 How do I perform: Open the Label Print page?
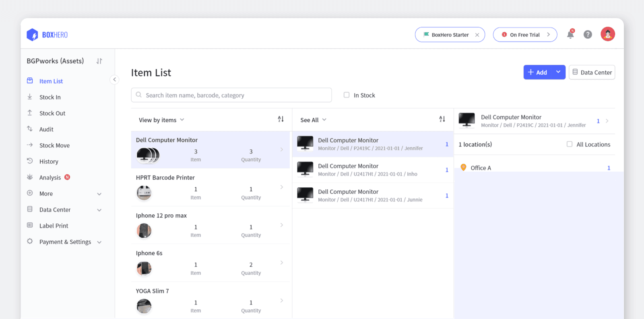coord(54,226)
